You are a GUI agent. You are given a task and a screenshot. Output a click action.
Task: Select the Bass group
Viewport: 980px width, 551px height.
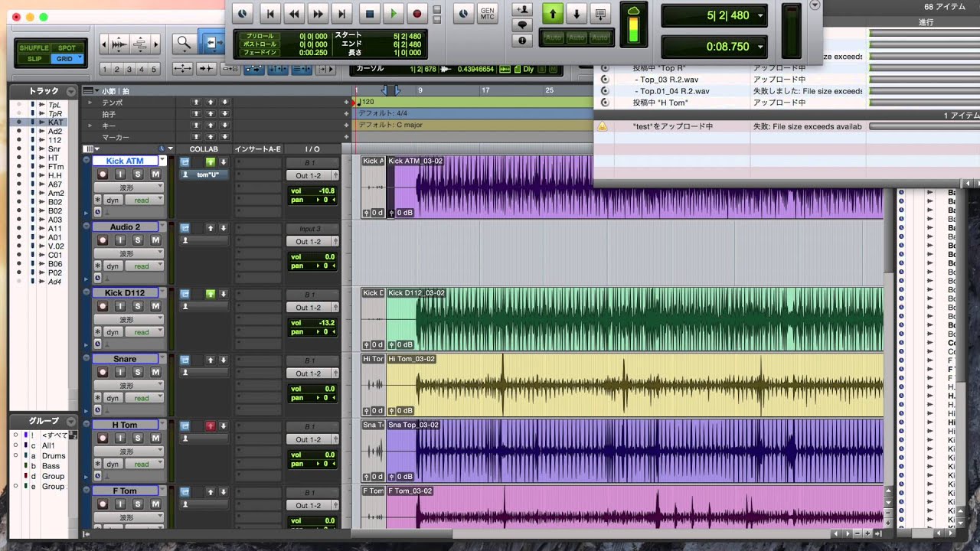(x=51, y=466)
